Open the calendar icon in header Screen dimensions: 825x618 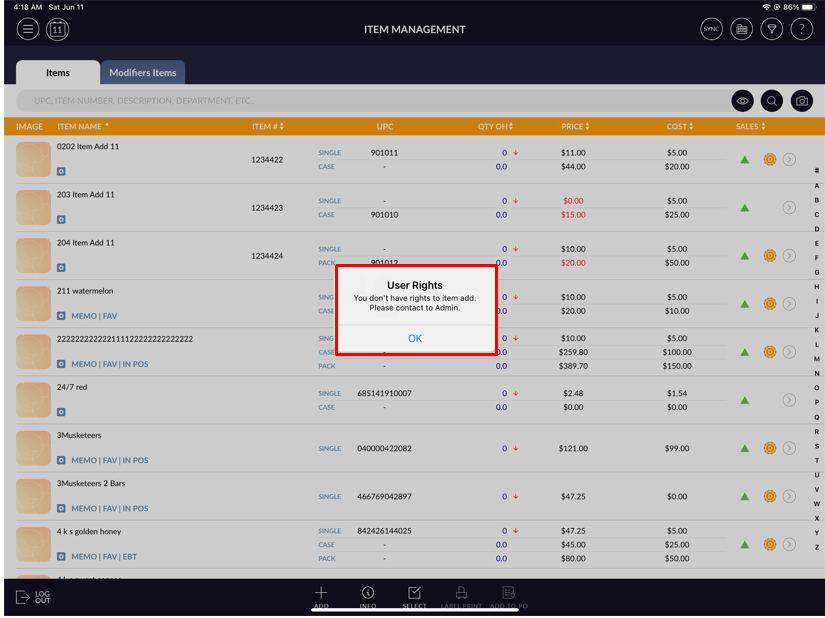[x=57, y=29]
